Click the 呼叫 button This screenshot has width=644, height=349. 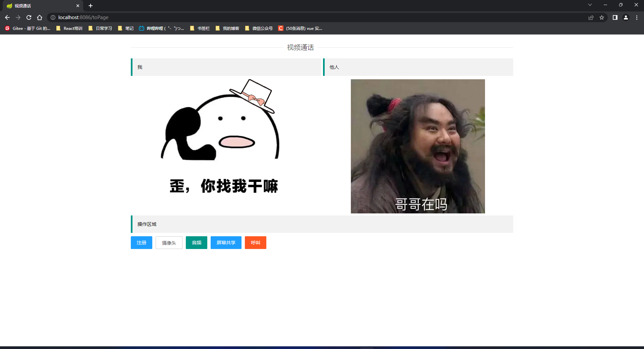point(256,243)
